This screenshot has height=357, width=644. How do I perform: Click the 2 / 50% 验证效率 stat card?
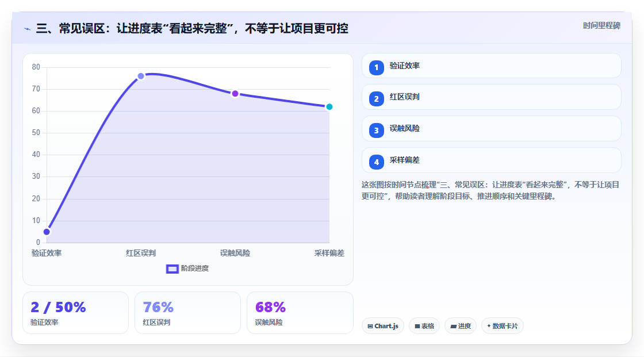[75, 313]
